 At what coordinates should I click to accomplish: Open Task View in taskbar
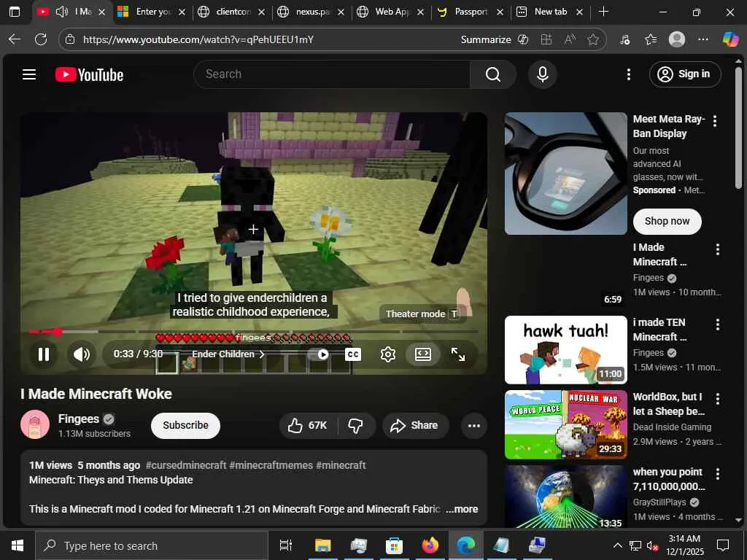pos(285,545)
